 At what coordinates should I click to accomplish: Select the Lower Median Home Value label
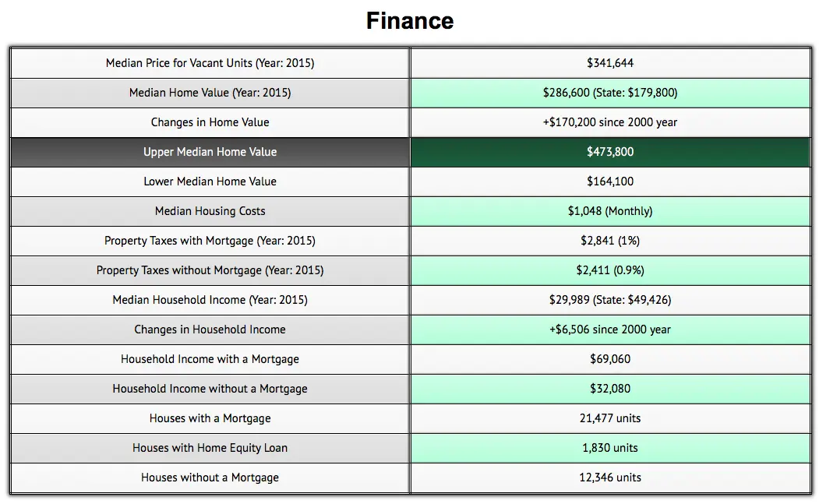210,182
